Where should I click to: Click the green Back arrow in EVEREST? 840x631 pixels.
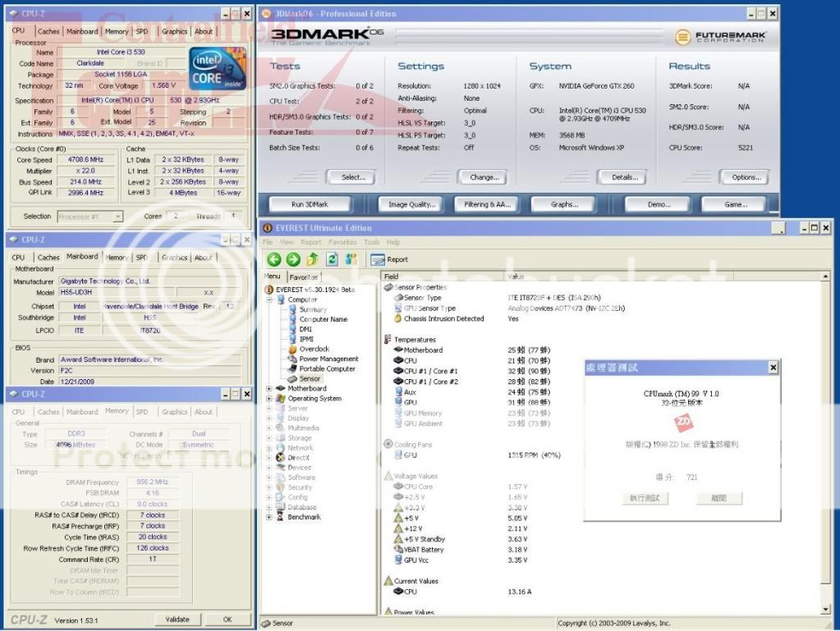click(x=274, y=259)
